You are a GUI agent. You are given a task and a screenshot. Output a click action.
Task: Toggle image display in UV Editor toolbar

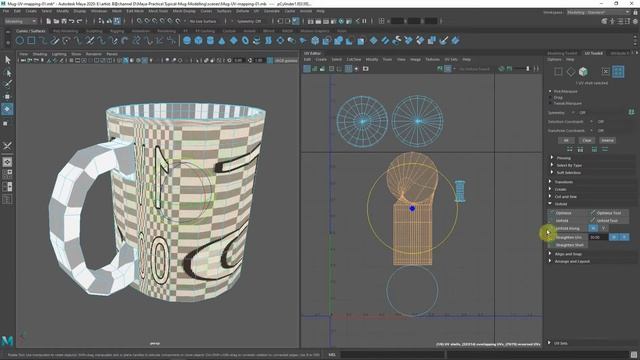(440, 69)
